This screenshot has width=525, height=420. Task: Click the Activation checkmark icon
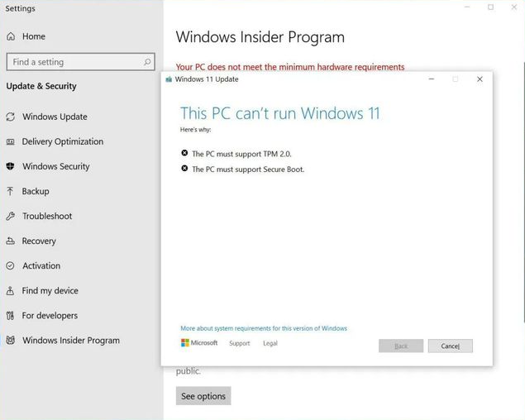tap(11, 265)
